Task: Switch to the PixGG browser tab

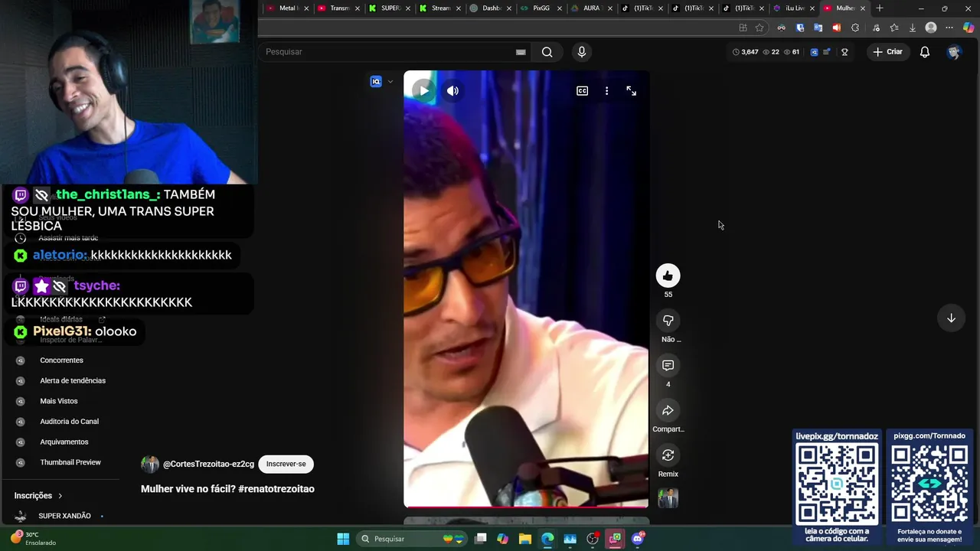Action: (x=536, y=8)
